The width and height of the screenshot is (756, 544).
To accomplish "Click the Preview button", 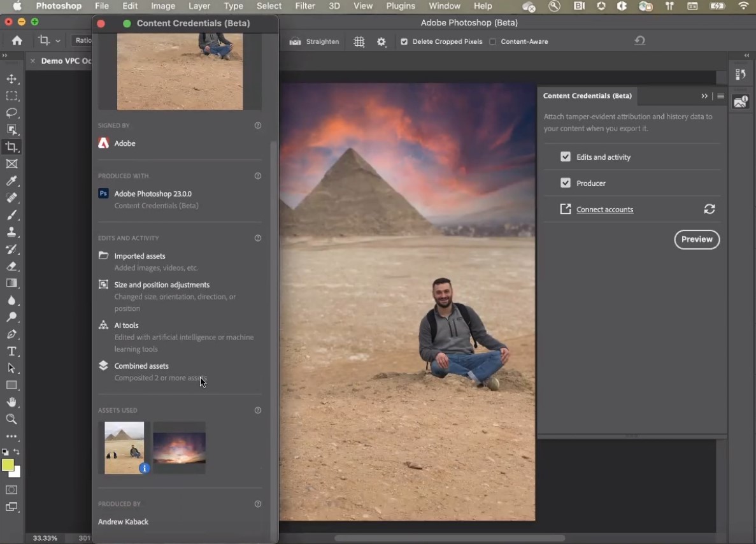I will pos(697,240).
